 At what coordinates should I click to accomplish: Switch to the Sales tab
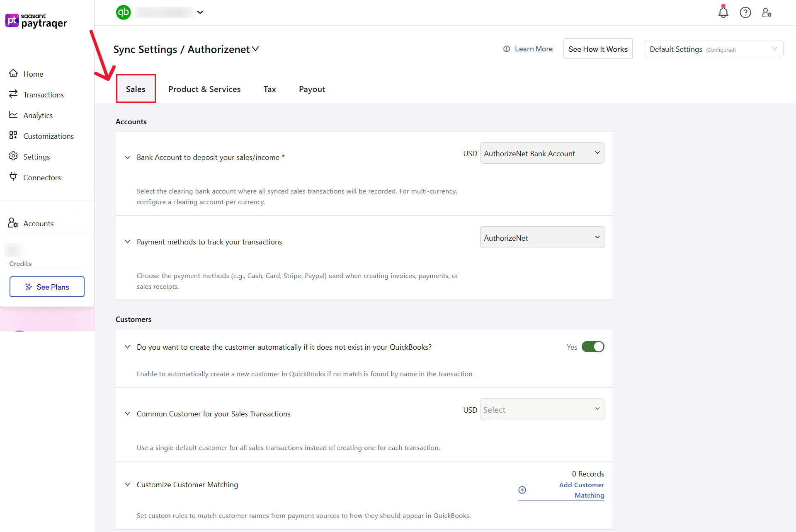pos(136,89)
